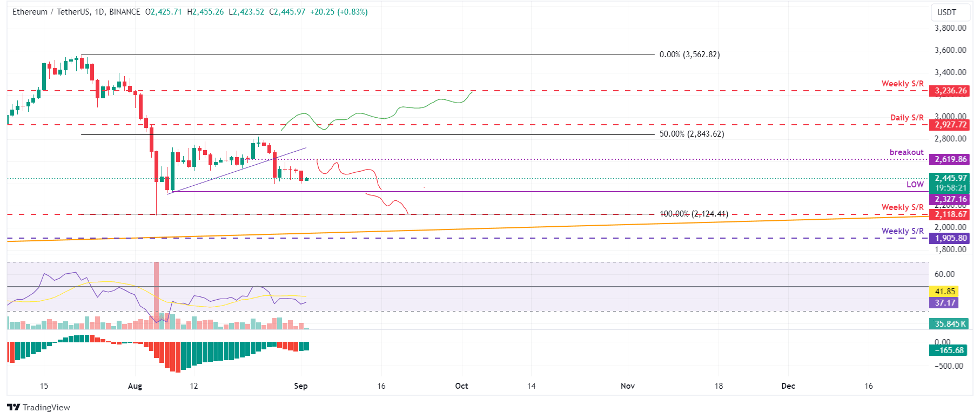
Task: Click the RSI value tag 37.17
Action: [944, 303]
